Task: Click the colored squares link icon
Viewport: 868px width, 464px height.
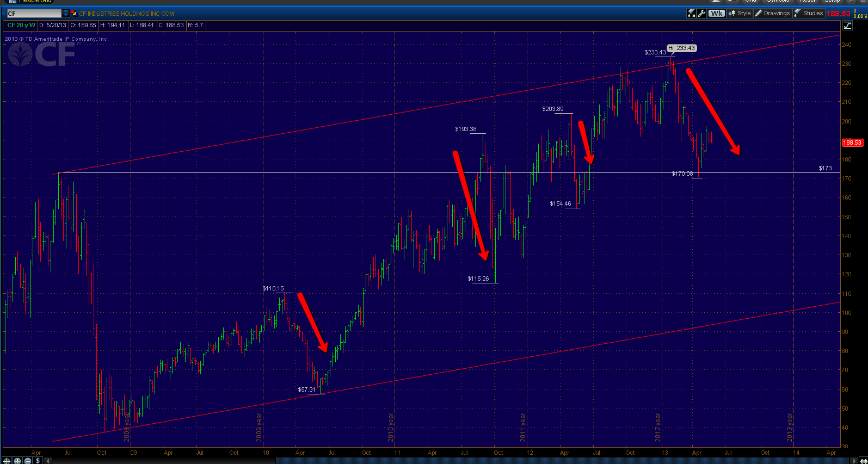Action: coord(74,13)
